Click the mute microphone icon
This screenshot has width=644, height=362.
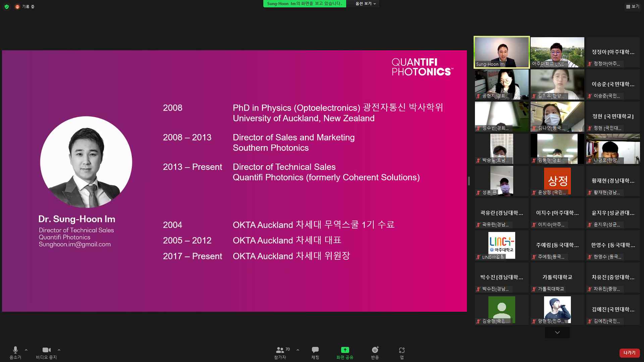coord(15,350)
